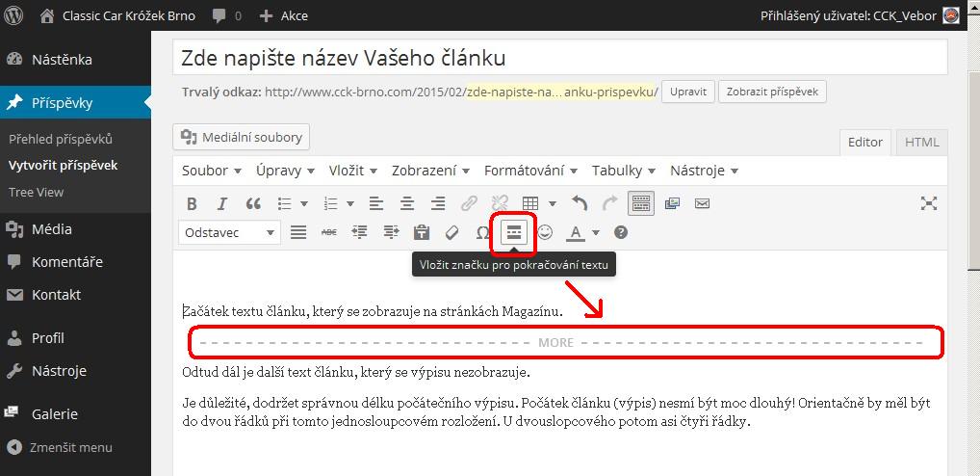Expand the bulleted list style arrow

[x=304, y=203]
